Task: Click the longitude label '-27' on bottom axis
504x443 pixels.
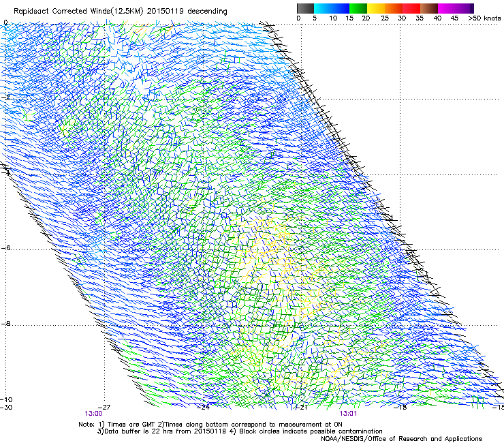Action: coord(104,408)
